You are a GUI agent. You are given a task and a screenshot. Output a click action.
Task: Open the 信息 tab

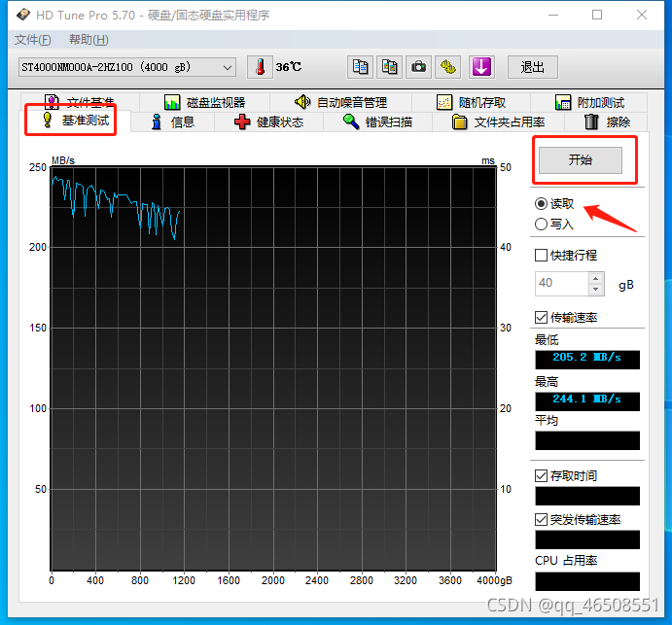(x=173, y=122)
